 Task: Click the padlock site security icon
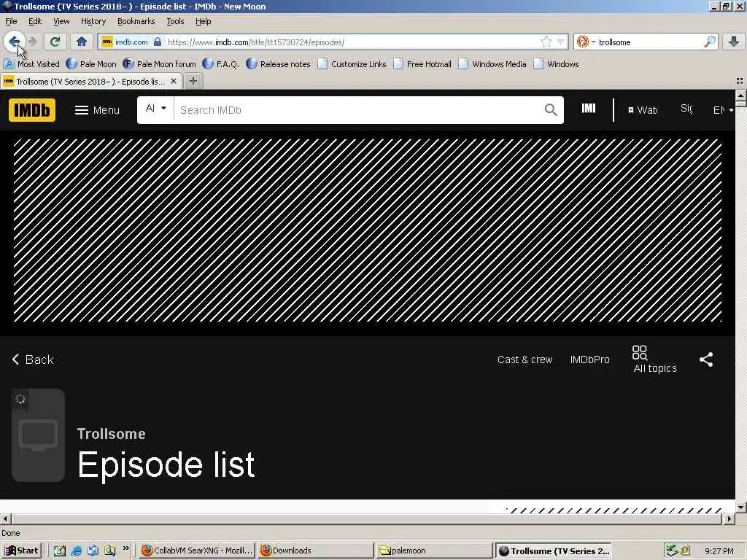pos(158,42)
